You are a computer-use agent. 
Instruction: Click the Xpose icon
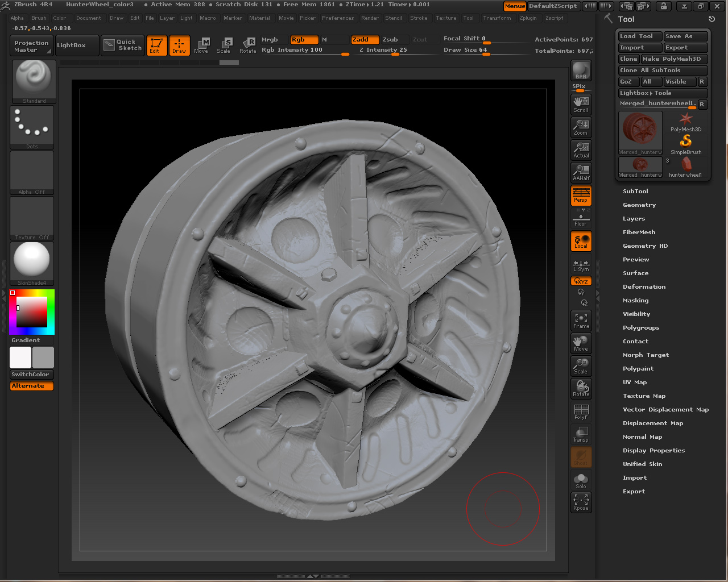[x=581, y=502]
